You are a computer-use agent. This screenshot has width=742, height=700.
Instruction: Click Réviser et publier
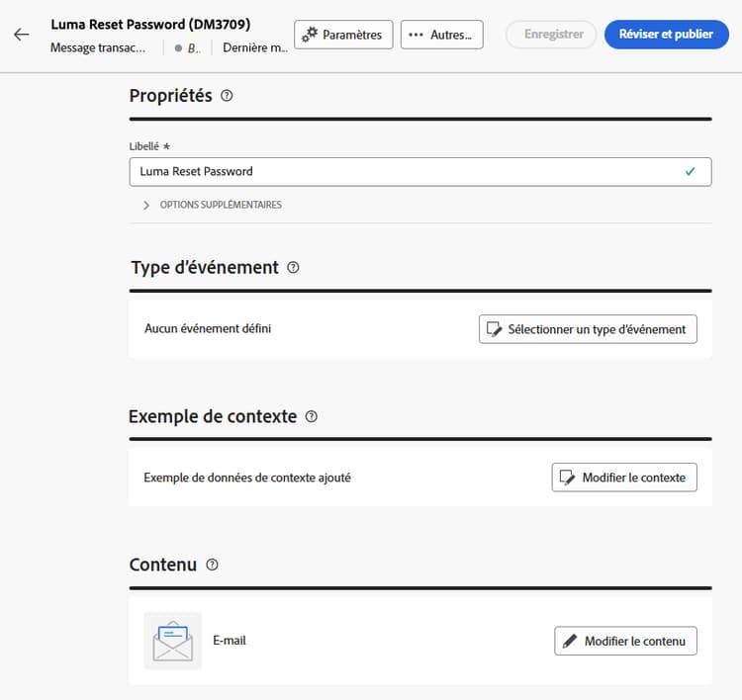tap(666, 35)
